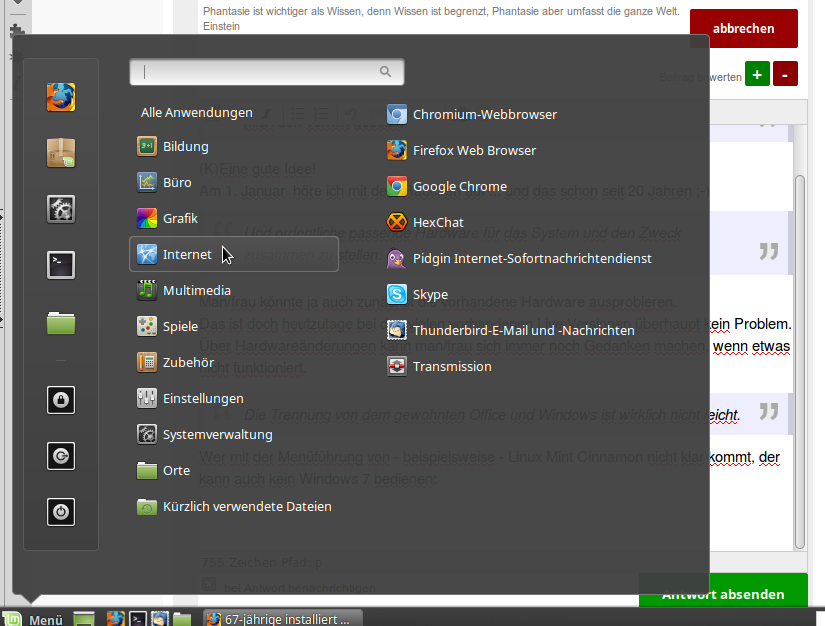Image resolution: width=825 pixels, height=626 pixels.
Task: Start Skype from the application list
Action: click(417, 295)
